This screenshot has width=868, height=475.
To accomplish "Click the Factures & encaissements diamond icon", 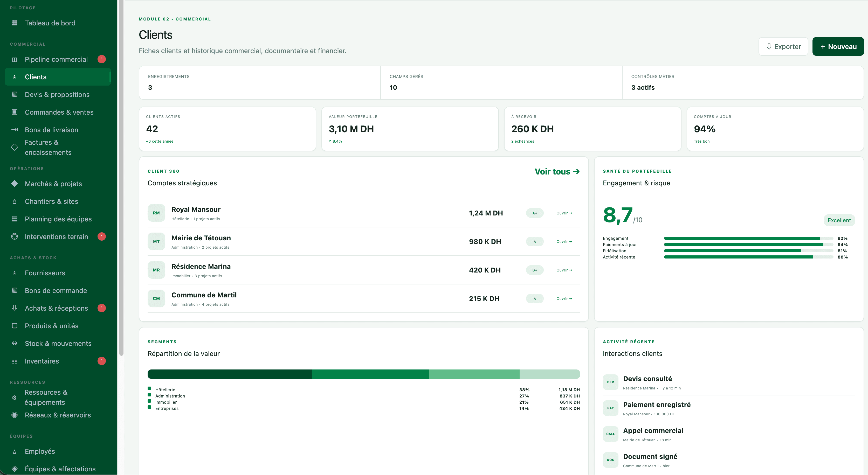I will click(x=15, y=147).
